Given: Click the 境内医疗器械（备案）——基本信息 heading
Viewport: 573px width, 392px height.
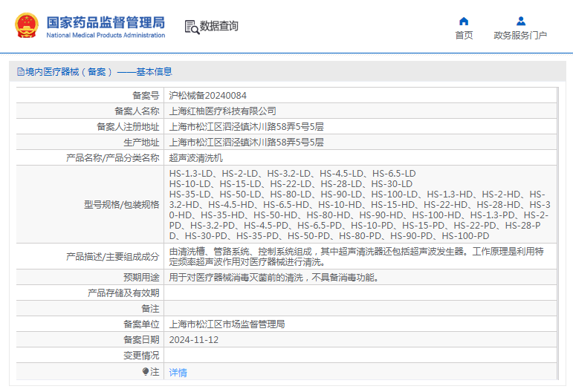Looking at the screenshot, I should coord(99,72).
